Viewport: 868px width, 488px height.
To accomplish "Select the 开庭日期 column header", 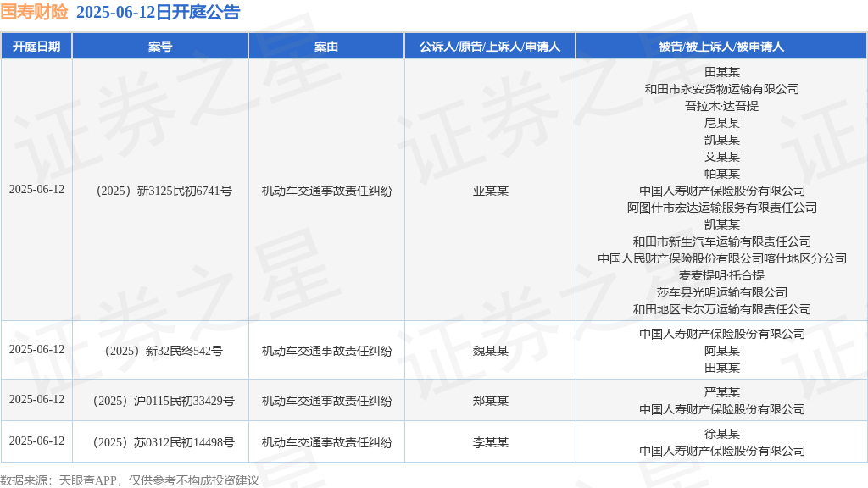I will click(x=36, y=47).
